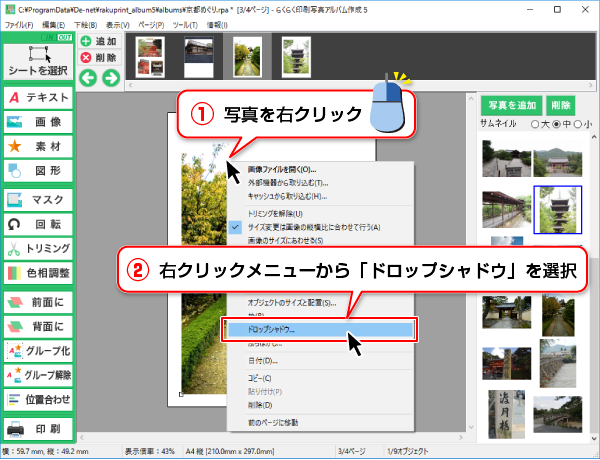
Task: Set thumbnail size to 小
Action: click(x=576, y=124)
